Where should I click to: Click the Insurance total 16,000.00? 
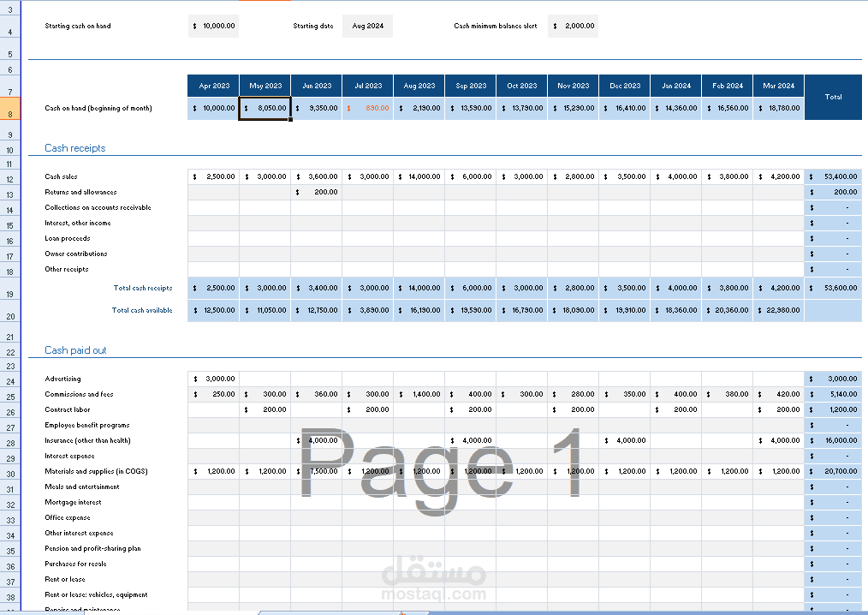point(833,440)
